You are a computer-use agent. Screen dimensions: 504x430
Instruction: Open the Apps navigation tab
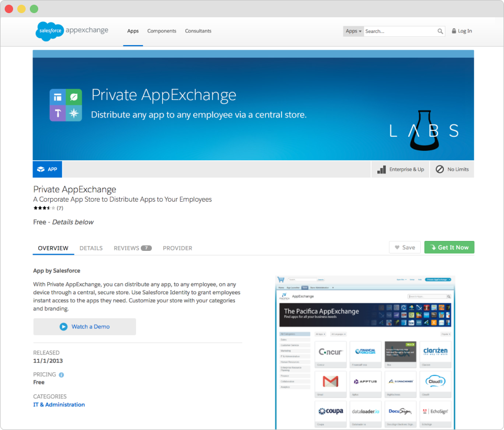coord(133,31)
